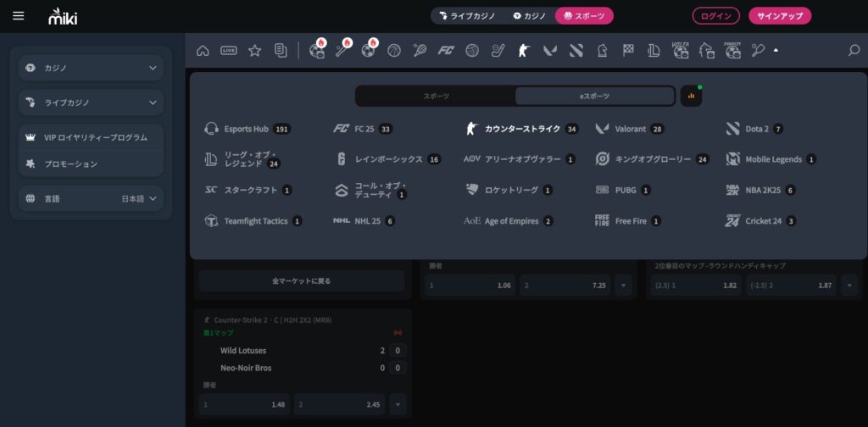Open Mobile Legends category
The height and width of the screenshot is (427, 868).
771,159
